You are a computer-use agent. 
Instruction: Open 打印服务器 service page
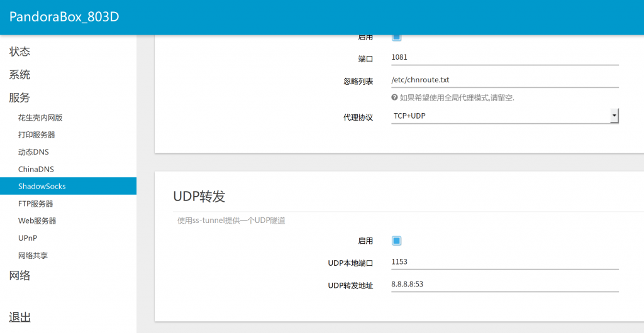pyautogui.click(x=36, y=135)
